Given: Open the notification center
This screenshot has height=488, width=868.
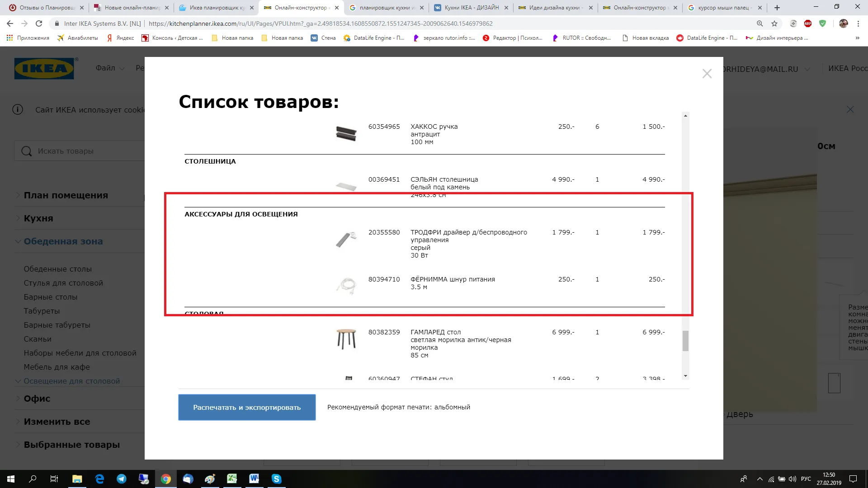Looking at the screenshot, I should (853, 479).
